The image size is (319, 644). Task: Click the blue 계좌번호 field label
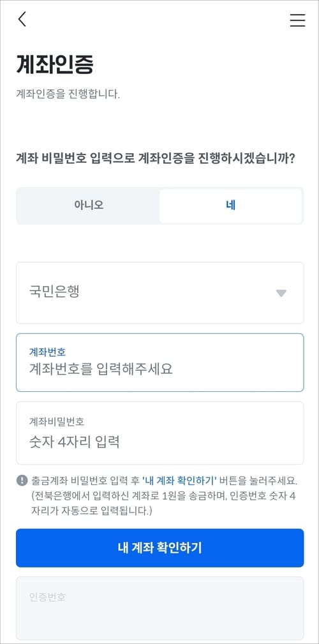(48, 352)
